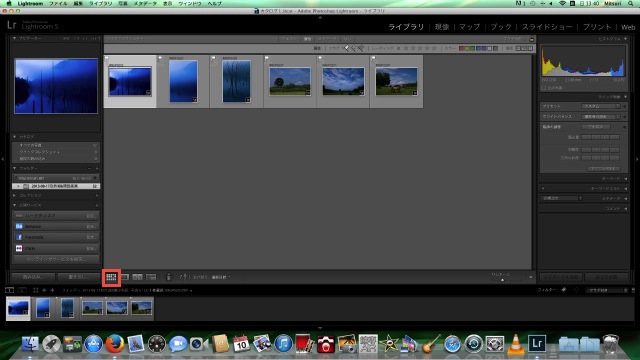This screenshot has width=640, height=360.
Task: Open the filmstrip filter preset dropdown
Action: click(x=607, y=290)
